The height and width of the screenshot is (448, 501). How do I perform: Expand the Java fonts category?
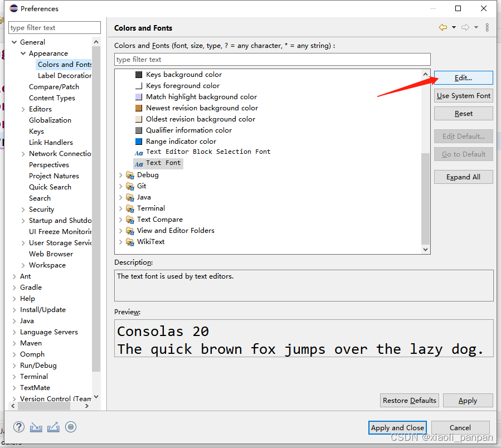click(x=120, y=197)
